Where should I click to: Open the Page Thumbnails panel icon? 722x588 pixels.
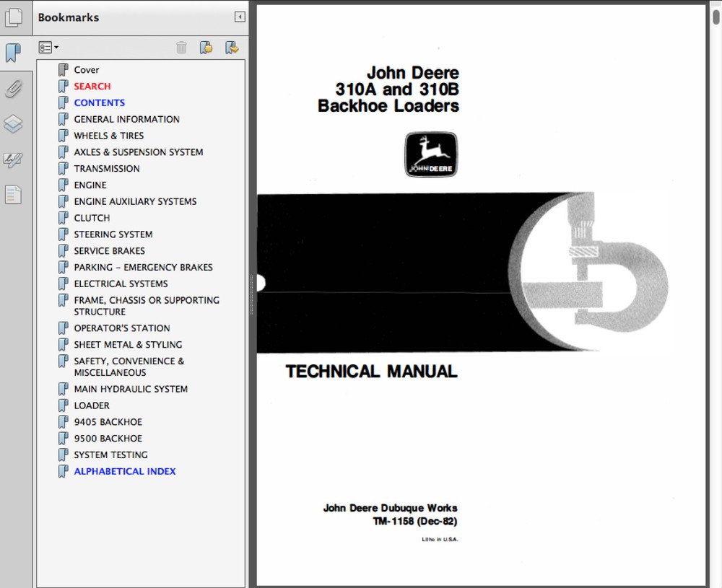(13, 17)
